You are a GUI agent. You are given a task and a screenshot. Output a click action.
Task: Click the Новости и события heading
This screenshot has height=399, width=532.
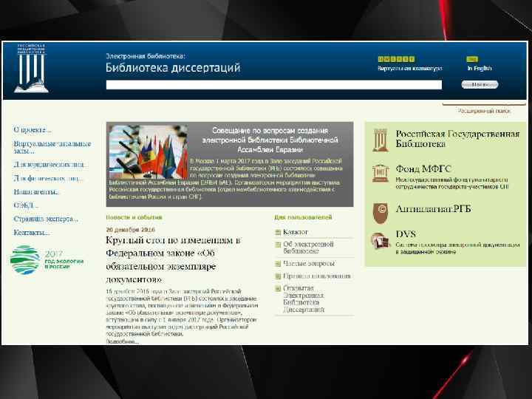(134, 217)
